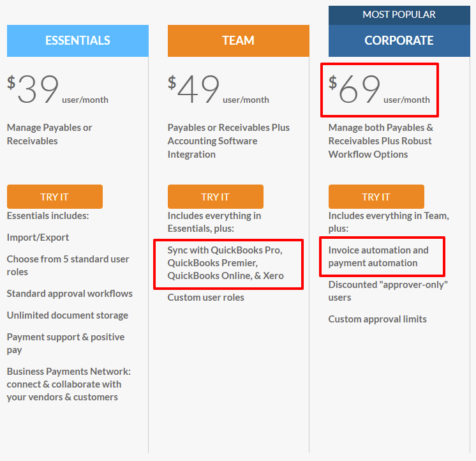Click Business Payments Network description text

click(69, 384)
